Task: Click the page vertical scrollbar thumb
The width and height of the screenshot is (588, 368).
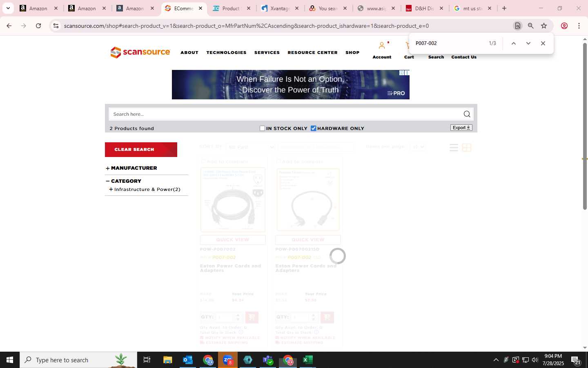Action: click(x=585, y=126)
